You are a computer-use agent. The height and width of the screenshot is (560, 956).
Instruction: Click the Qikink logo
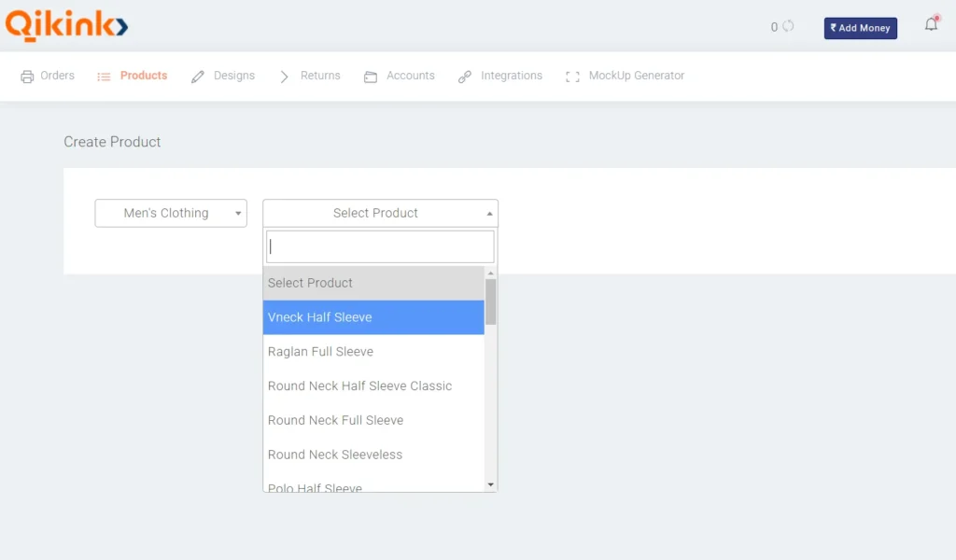click(66, 24)
